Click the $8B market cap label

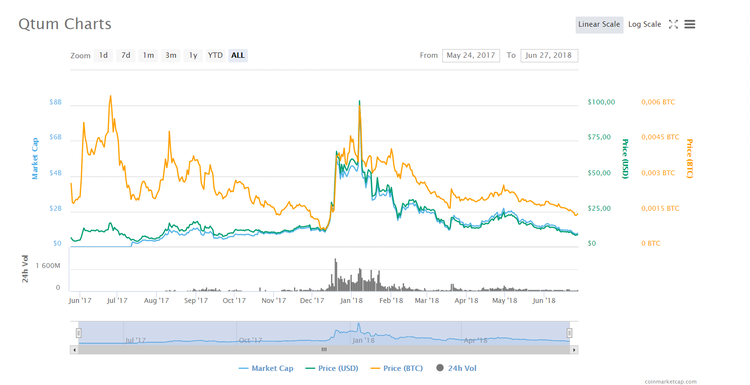click(55, 102)
